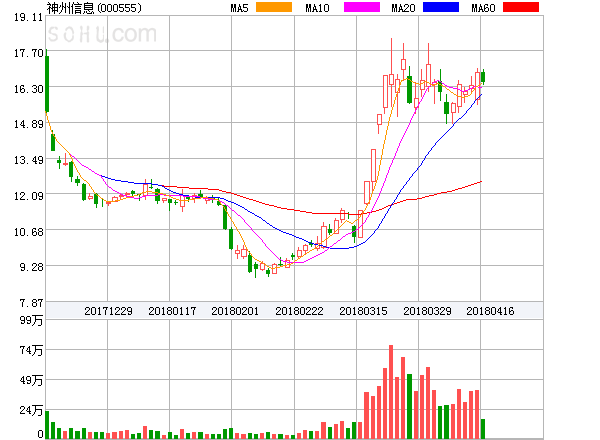Click the red MA60 legend swatch
The height and width of the screenshot is (440, 600).
[521, 7]
